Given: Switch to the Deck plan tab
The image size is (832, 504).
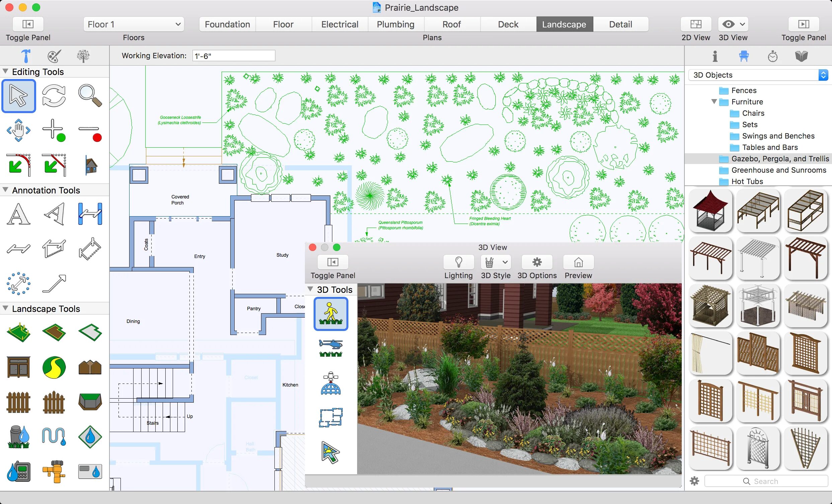Looking at the screenshot, I should click(508, 24).
